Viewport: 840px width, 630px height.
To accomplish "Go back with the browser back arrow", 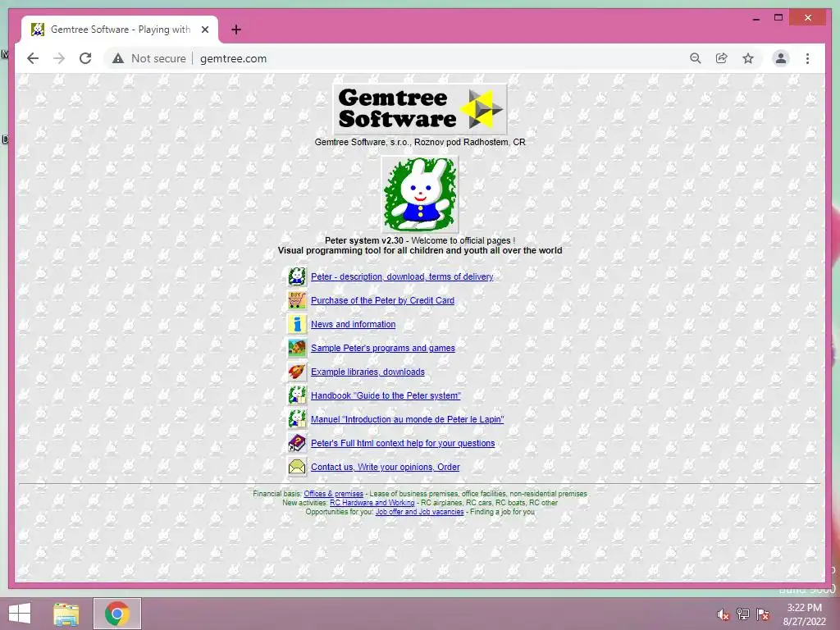I will pos(33,58).
